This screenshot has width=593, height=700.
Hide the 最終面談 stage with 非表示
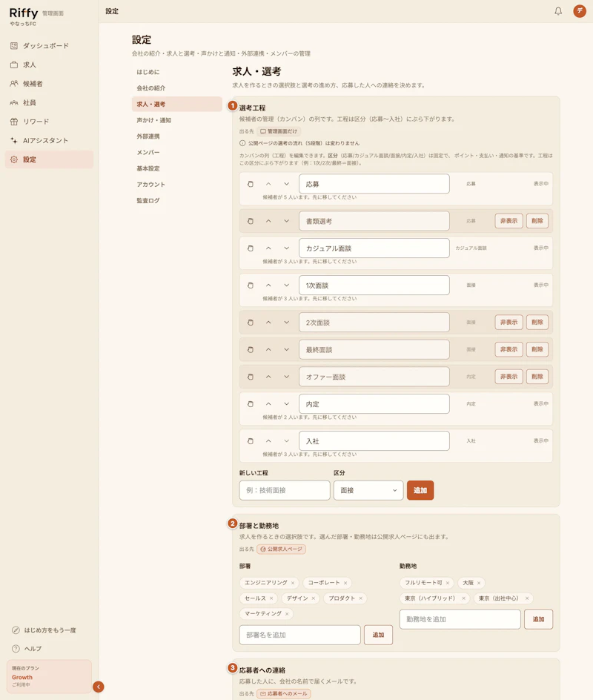click(508, 349)
